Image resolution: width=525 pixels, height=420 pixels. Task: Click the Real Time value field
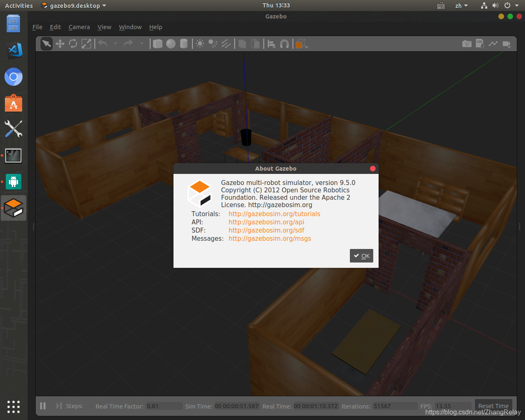point(316,406)
